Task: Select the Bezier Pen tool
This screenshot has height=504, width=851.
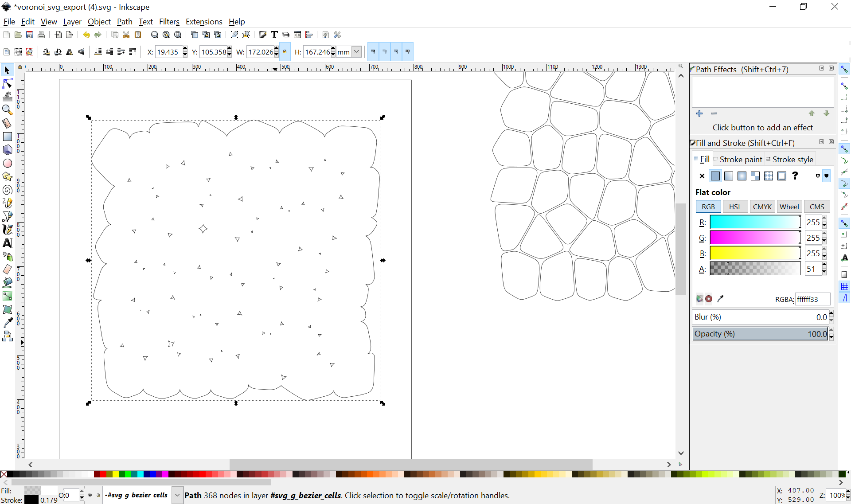Action: 7,216
